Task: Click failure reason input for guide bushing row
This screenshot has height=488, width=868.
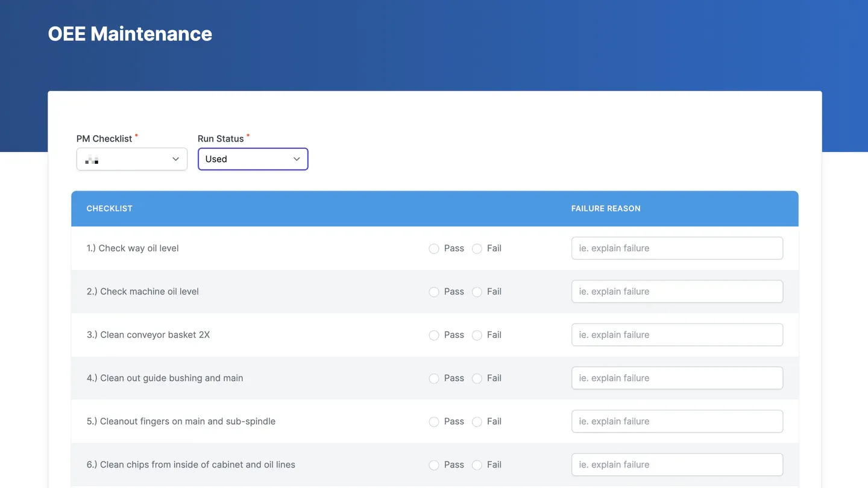Action: 677,378
